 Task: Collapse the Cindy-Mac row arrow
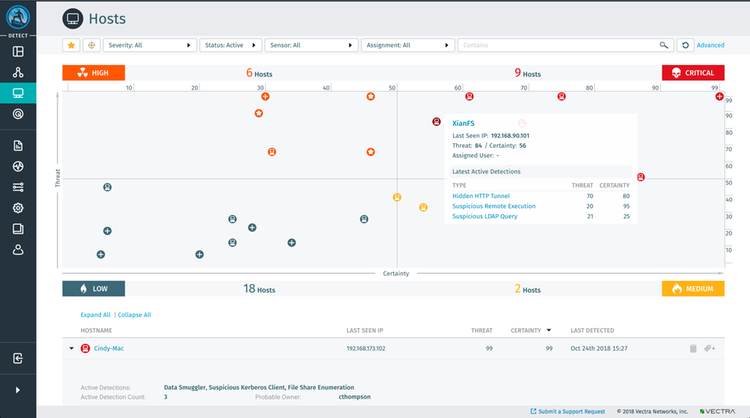click(71, 348)
